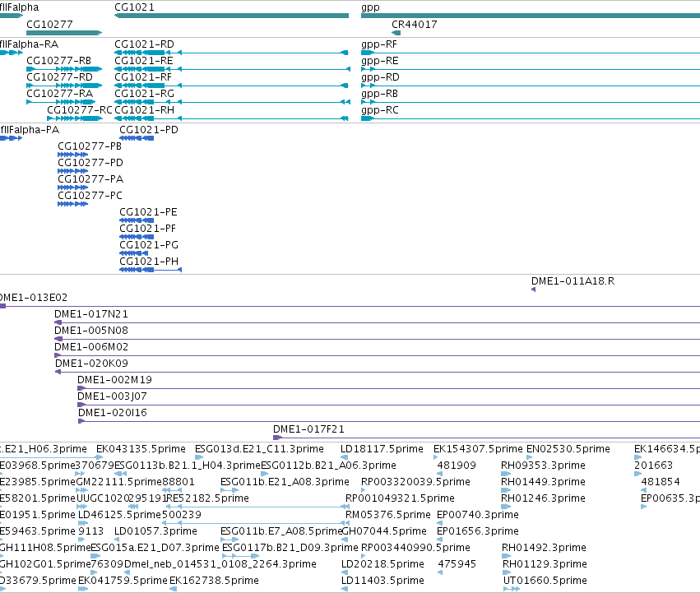This screenshot has width=700, height=593.
Task: Click clone DME1-017N21
Action: click(x=377, y=322)
